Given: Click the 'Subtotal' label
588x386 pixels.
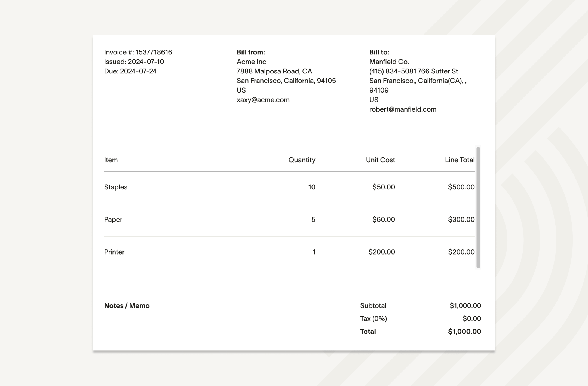Looking at the screenshot, I should (x=373, y=305).
